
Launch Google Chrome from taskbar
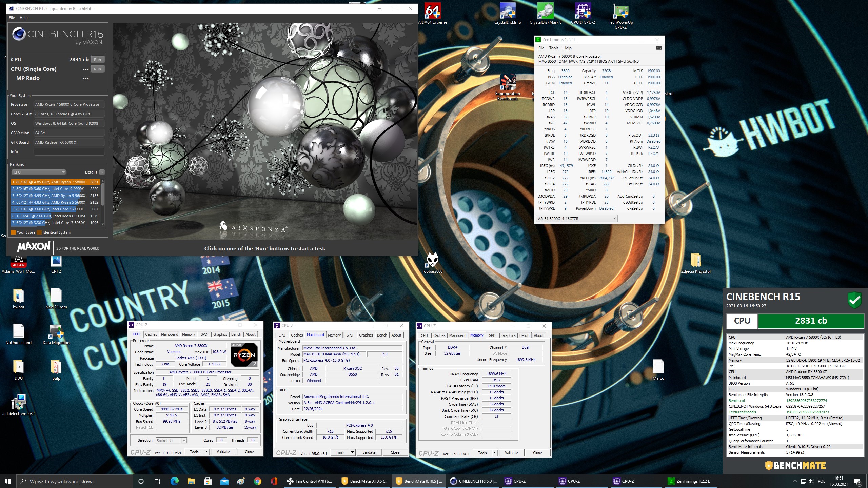pos(257,481)
